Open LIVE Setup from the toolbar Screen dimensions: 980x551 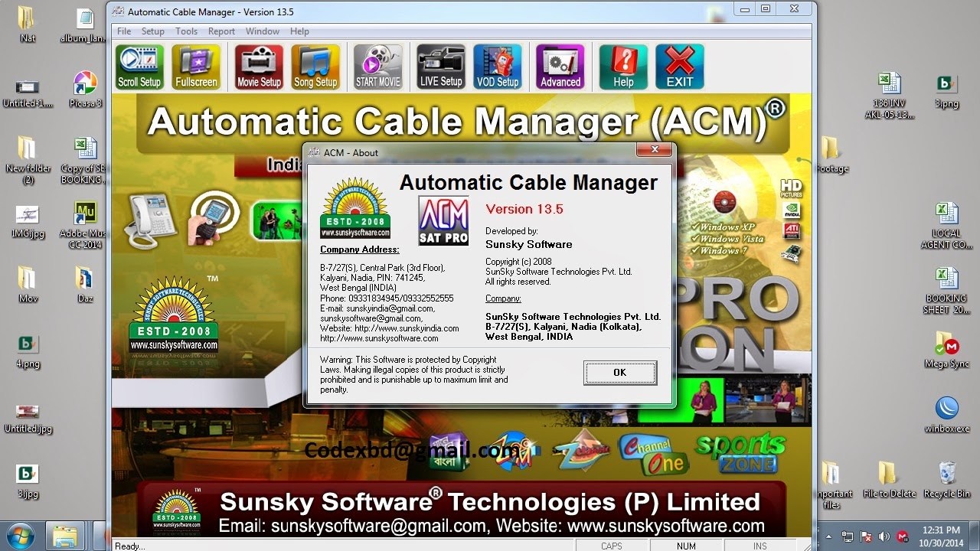tap(441, 67)
